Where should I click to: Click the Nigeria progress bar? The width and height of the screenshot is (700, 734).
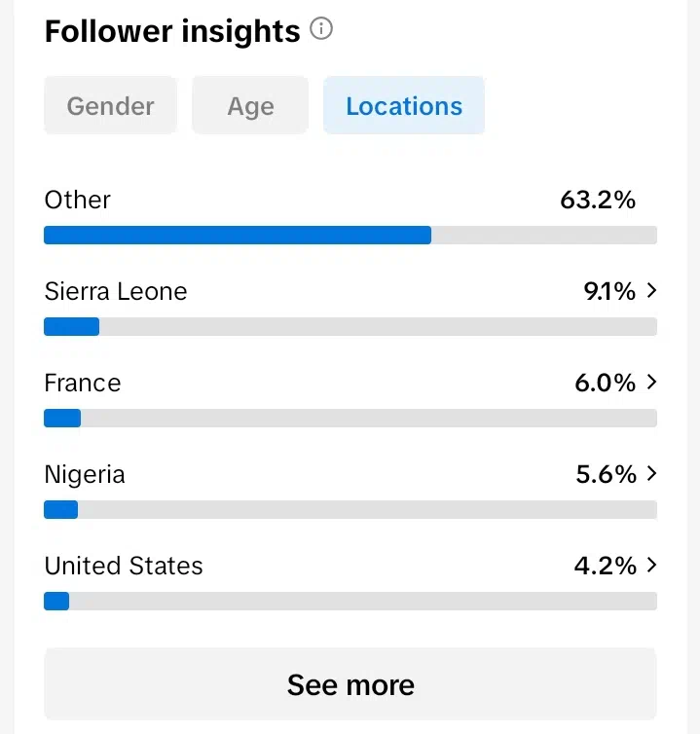[350, 509]
